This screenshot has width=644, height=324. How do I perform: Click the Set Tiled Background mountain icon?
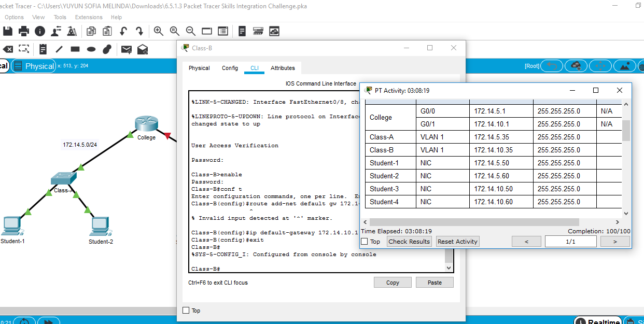pos(625,66)
